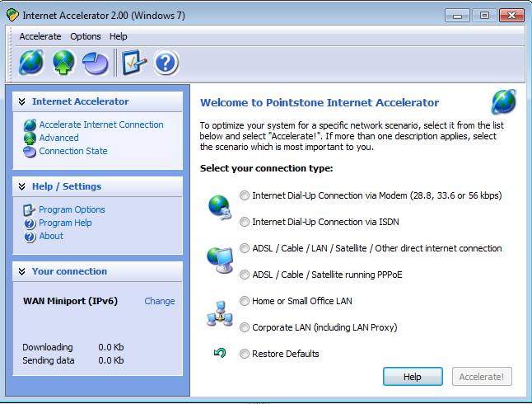Open the Help menu in menu bar
The image size is (532, 404).
pos(118,36)
